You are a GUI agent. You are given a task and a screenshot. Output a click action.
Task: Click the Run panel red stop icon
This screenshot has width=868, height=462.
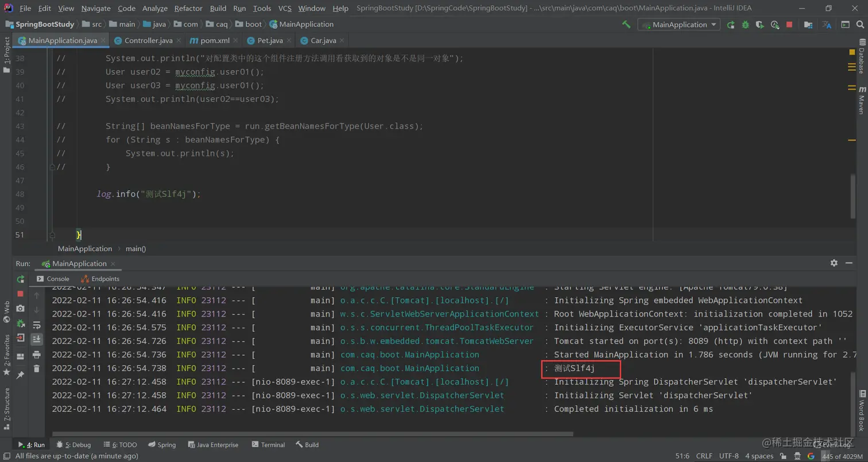(x=21, y=294)
